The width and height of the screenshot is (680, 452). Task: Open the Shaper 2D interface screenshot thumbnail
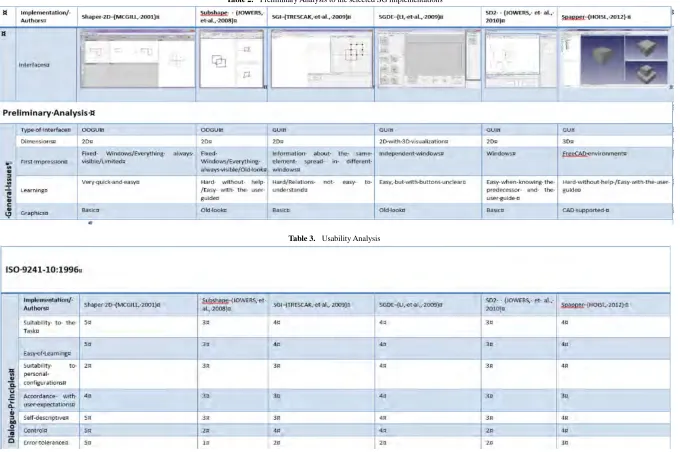tap(138, 59)
